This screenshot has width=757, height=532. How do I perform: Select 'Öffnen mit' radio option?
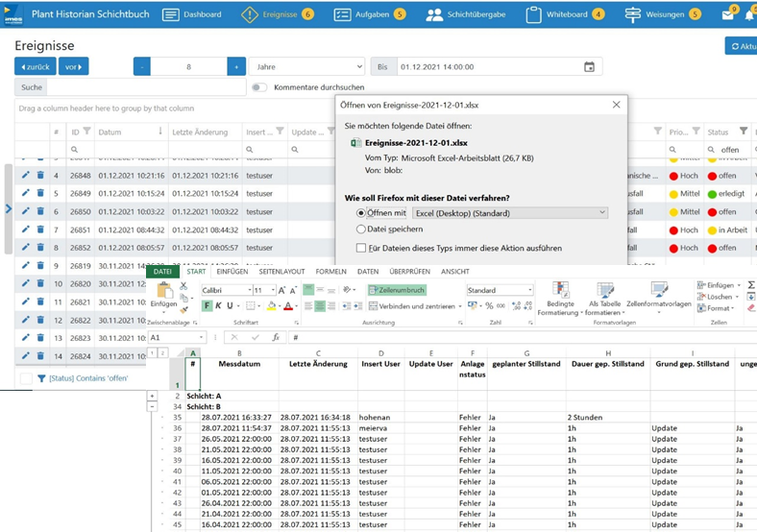tap(360, 213)
